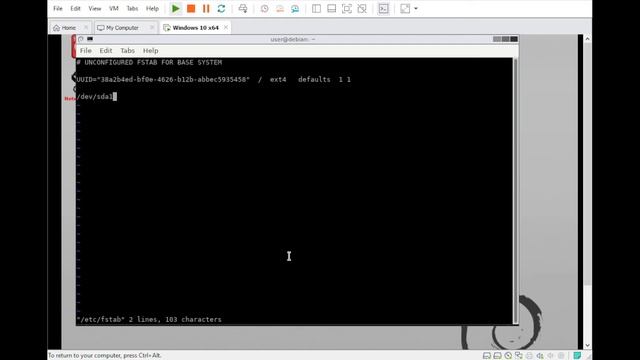Click the console view toolbar icon

[x=383, y=9]
